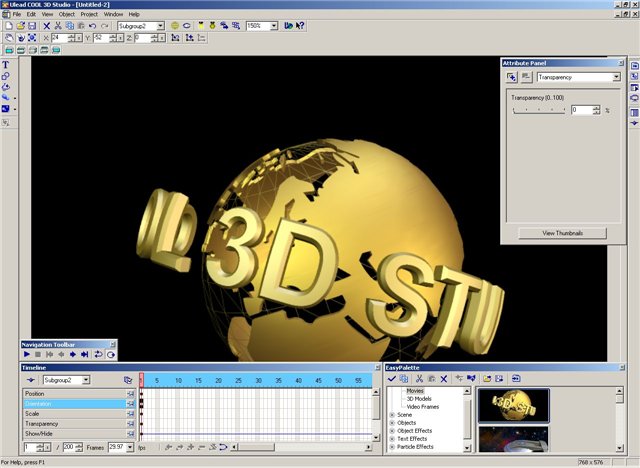Open the 29.97 fps dropdown
The width and height of the screenshot is (640, 468).
point(130,447)
